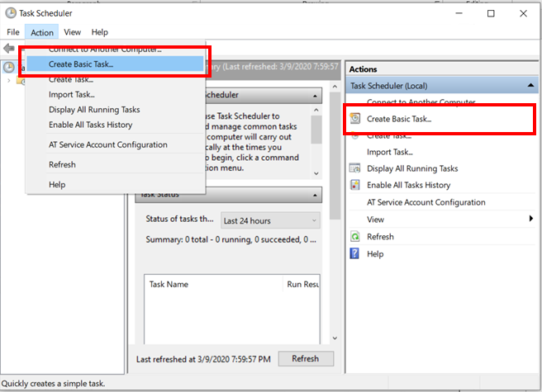
Task: Open the Last 24 hours dropdown
Action: pos(270,220)
